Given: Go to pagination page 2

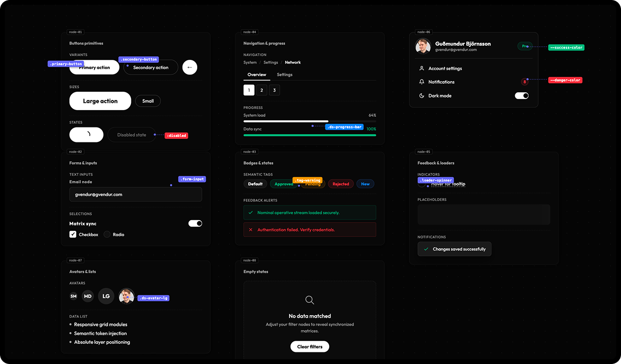Looking at the screenshot, I should click(x=261, y=90).
